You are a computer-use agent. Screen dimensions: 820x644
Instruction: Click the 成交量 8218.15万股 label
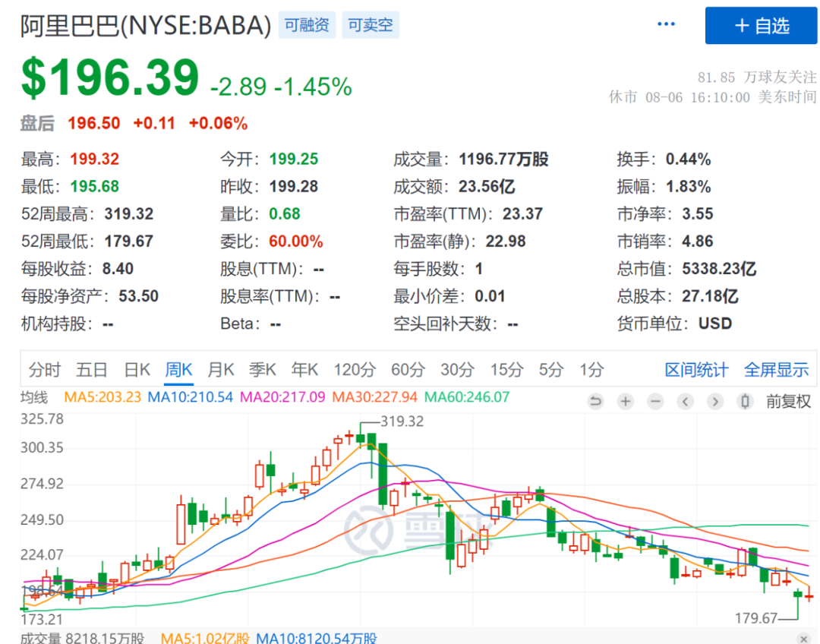(x=82, y=638)
